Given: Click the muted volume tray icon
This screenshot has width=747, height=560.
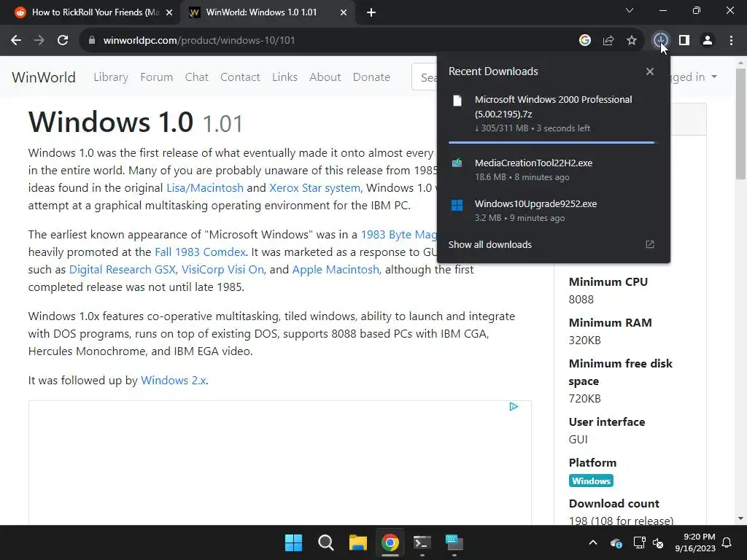Looking at the screenshot, I should click(658, 542).
